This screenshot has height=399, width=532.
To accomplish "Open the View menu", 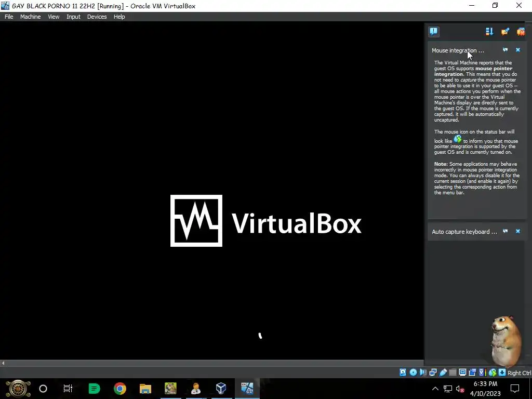I will [x=54, y=17].
